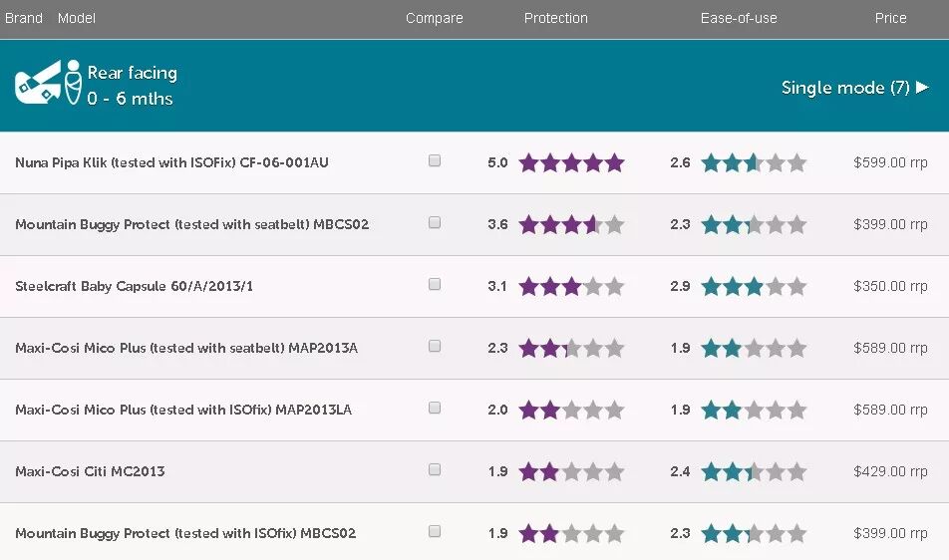Enable compare for Maxi-Cosi Mico Plus ISOfix

click(x=434, y=408)
